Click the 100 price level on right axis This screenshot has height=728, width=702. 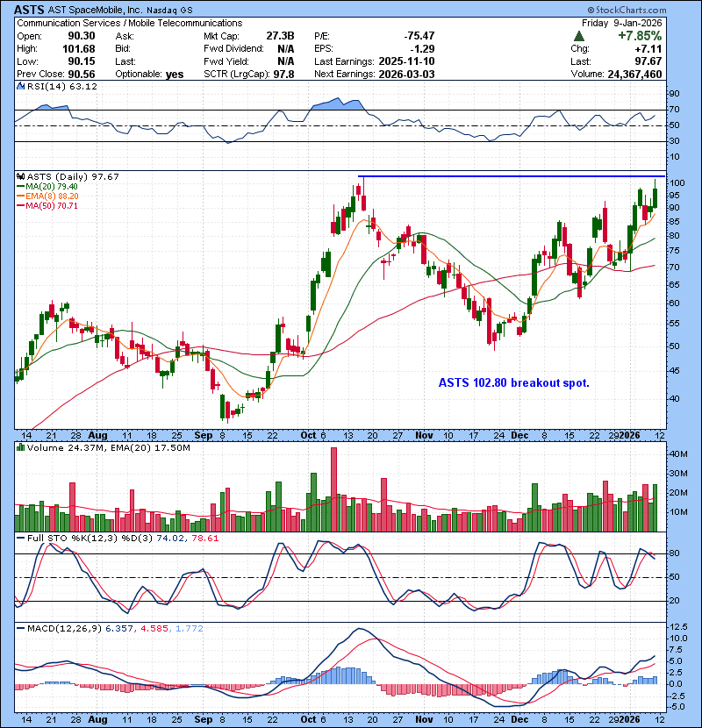point(677,183)
